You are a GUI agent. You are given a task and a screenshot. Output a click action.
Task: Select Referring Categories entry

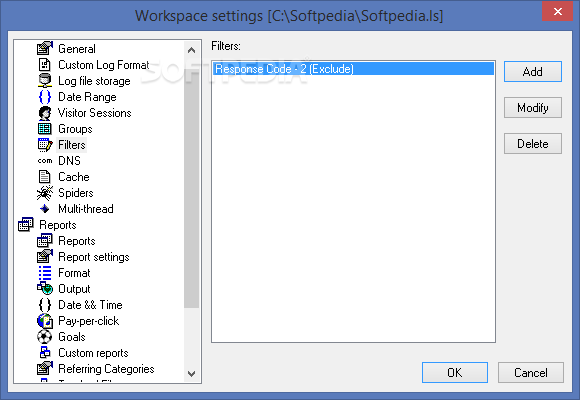(x=107, y=369)
